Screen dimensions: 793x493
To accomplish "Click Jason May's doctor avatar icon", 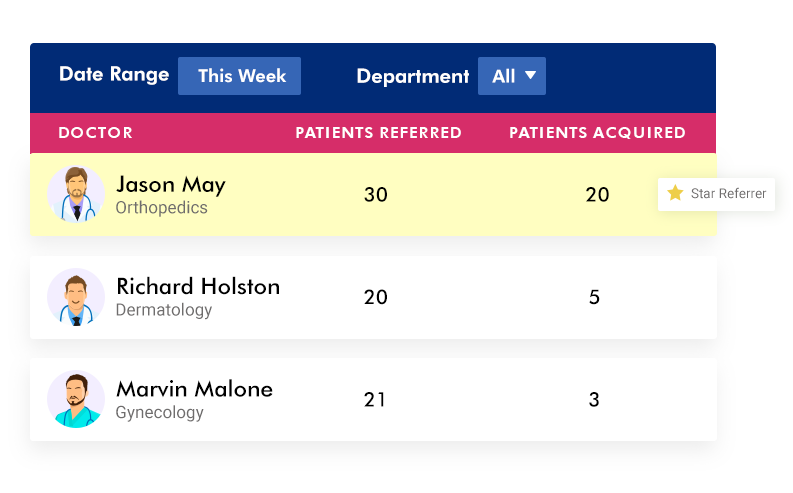I will (76, 194).
